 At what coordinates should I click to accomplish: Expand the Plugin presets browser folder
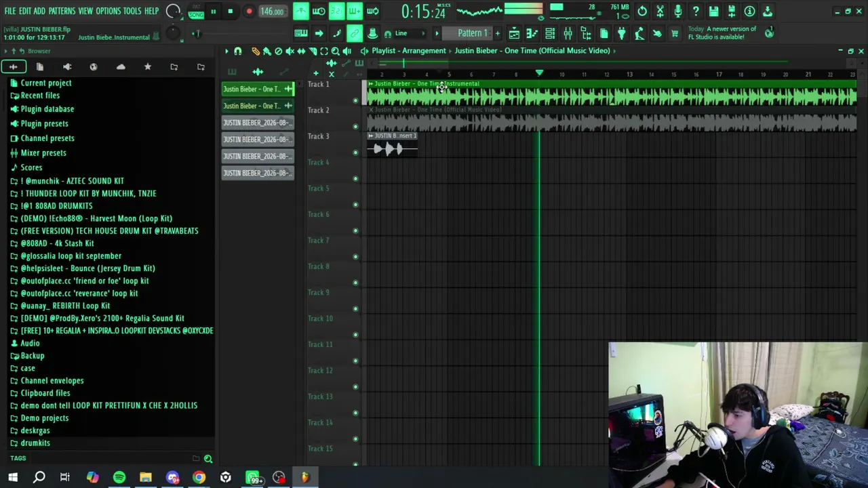(44, 123)
